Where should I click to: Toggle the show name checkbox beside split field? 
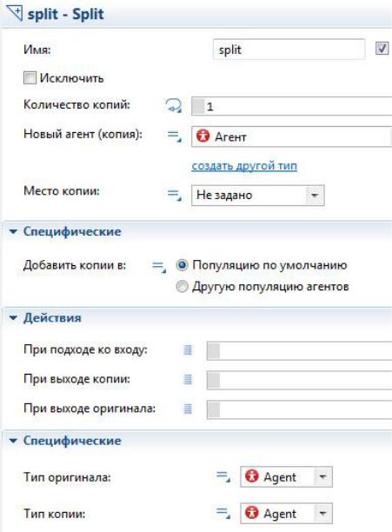[382, 48]
